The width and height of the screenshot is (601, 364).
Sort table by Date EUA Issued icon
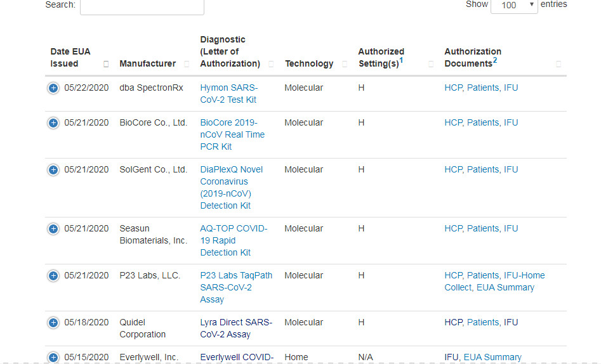pos(106,64)
